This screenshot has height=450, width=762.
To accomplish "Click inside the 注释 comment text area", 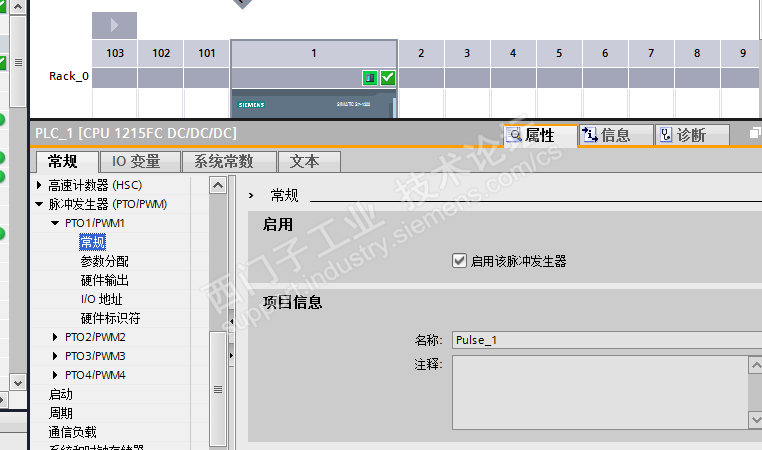I will pyautogui.click(x=600, y=392).
